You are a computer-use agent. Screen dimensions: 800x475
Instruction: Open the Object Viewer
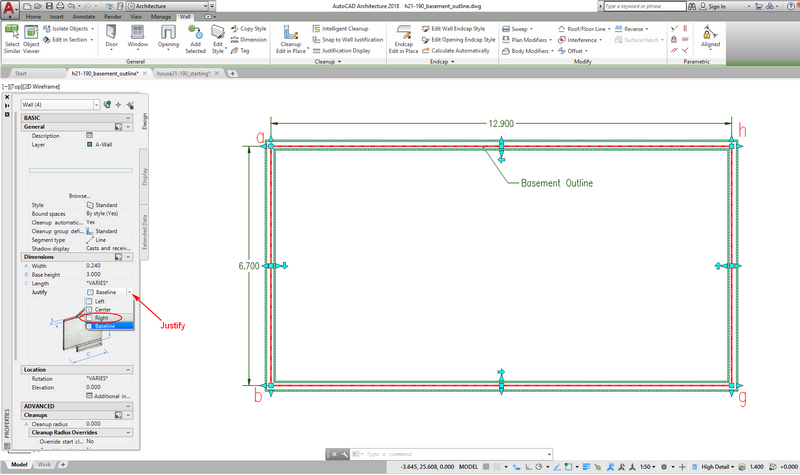click(31, 39)
